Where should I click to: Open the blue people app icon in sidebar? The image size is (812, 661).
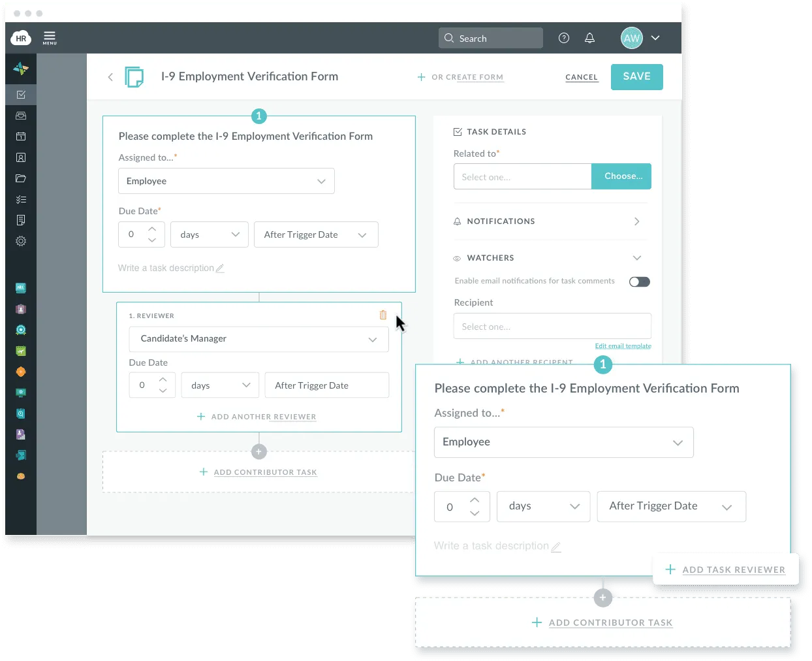coord(21,288)
